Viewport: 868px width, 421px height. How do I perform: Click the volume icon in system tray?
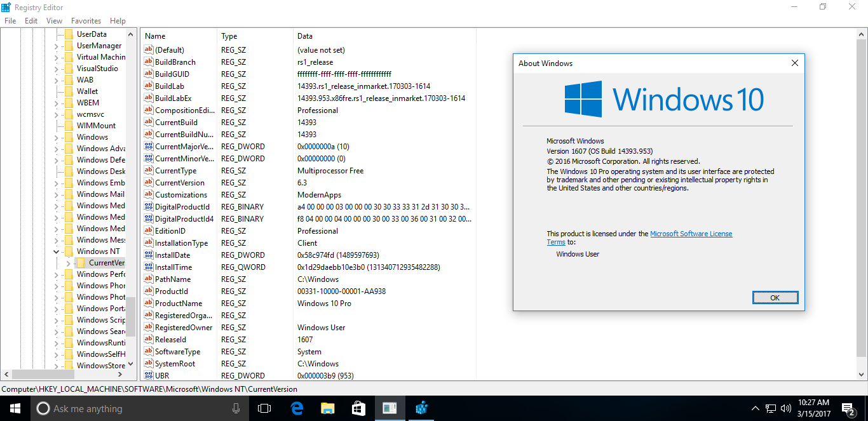[x=785, y=408]
